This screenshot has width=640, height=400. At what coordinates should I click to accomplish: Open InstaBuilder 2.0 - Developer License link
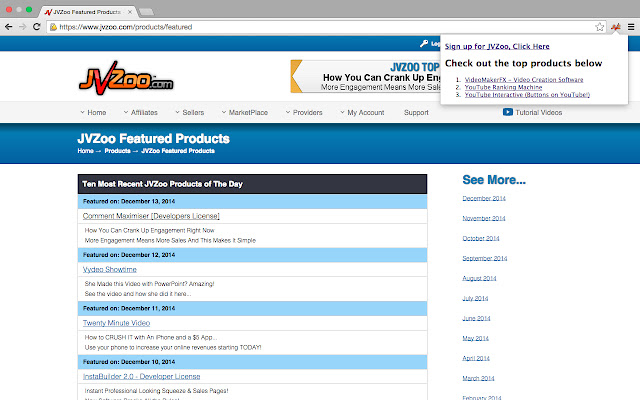142,376
